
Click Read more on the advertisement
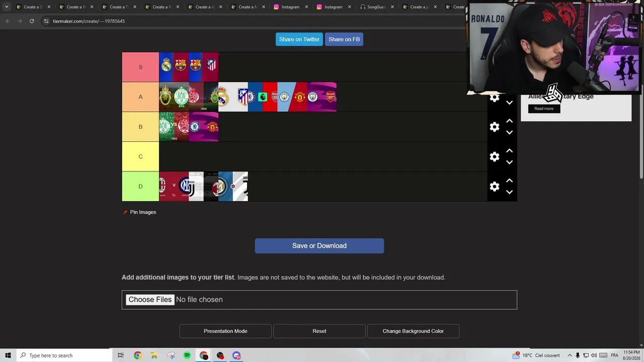tap(544, 109)
